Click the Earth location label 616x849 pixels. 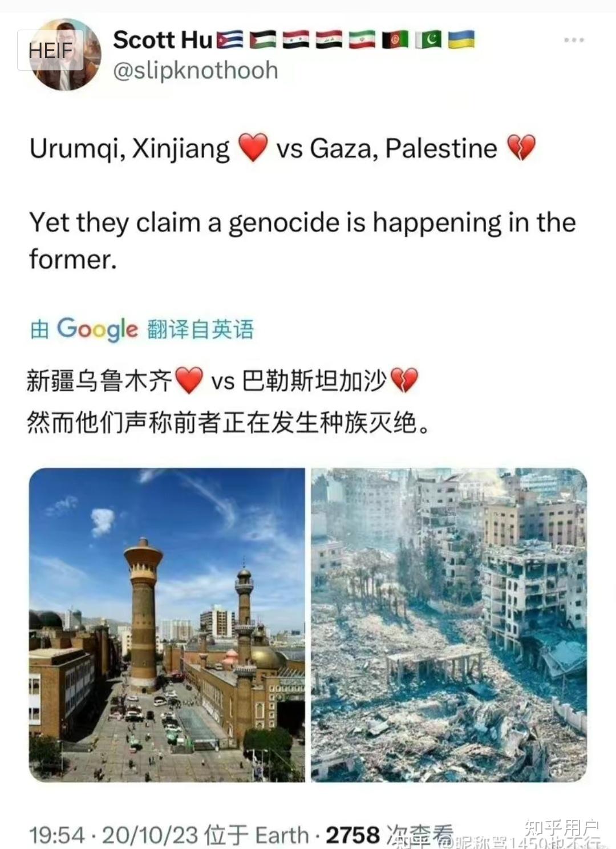pyautogui.click(x=281, y=835)
